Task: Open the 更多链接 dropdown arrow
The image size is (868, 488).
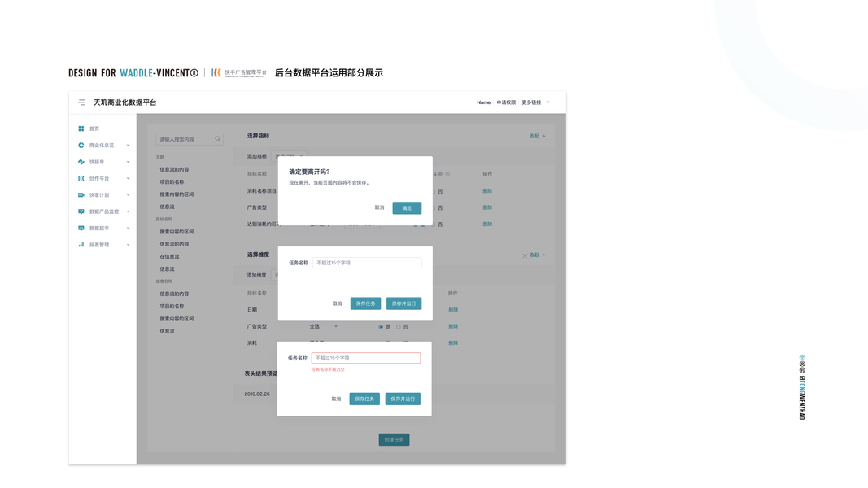Action: pos(548,102)
